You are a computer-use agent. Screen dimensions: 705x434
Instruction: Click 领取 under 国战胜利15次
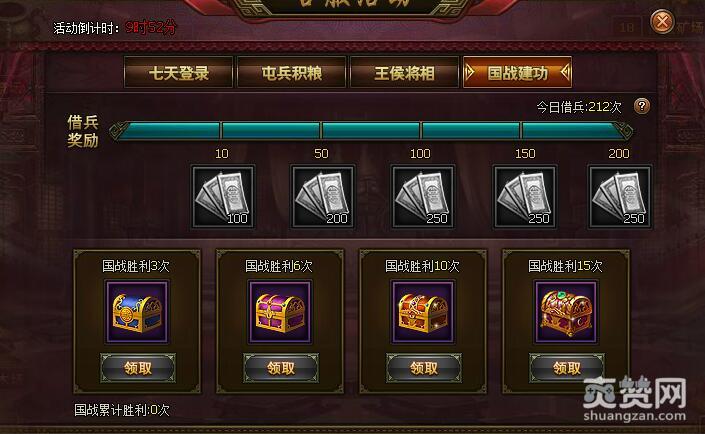(x=567, y=368)
